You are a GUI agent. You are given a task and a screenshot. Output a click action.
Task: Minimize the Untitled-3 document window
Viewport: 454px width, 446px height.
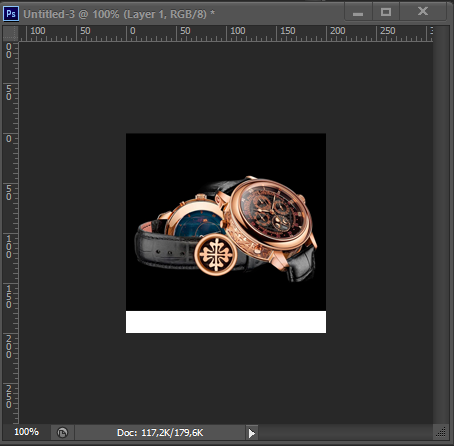click(358, 13)
